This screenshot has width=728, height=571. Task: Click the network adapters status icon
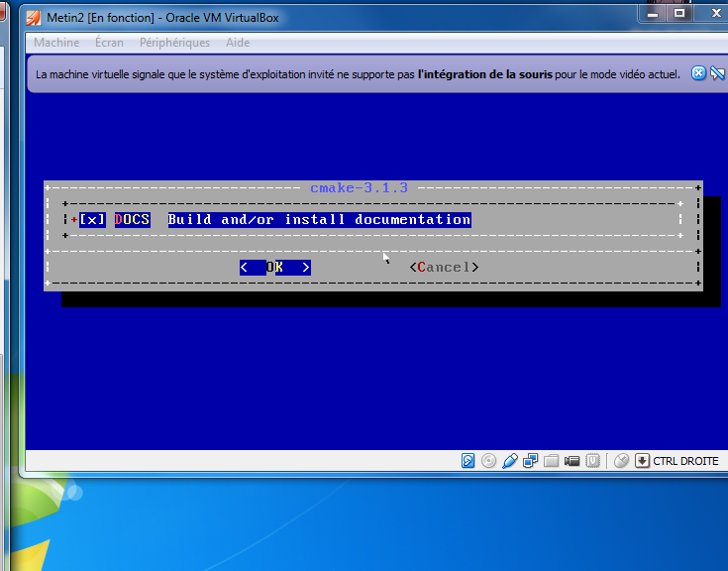click(x=530, y=461)
